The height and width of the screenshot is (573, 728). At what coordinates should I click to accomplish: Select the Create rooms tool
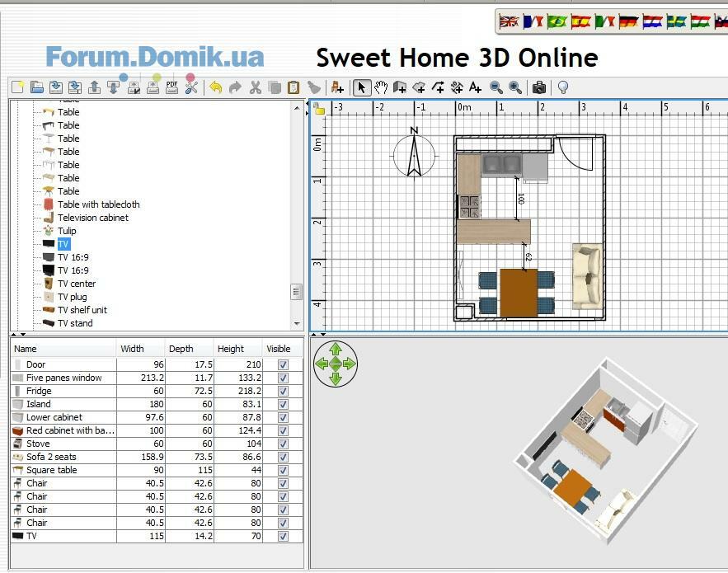[x=419, y=87]
